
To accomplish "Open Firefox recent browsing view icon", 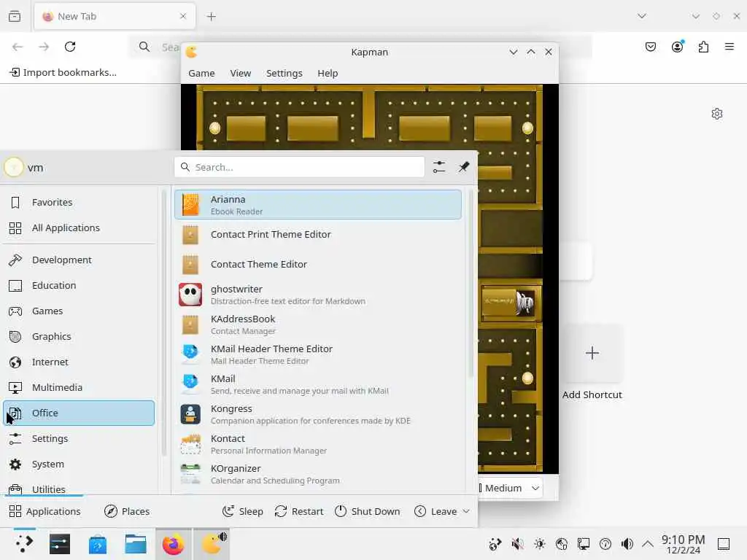I will 15,17.
